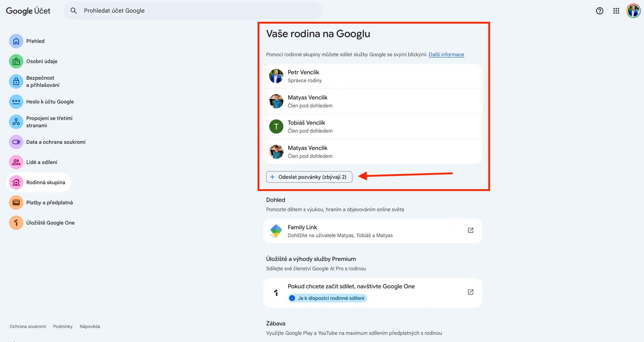Open Data a ochrana soukromí section

coord(16,142)
